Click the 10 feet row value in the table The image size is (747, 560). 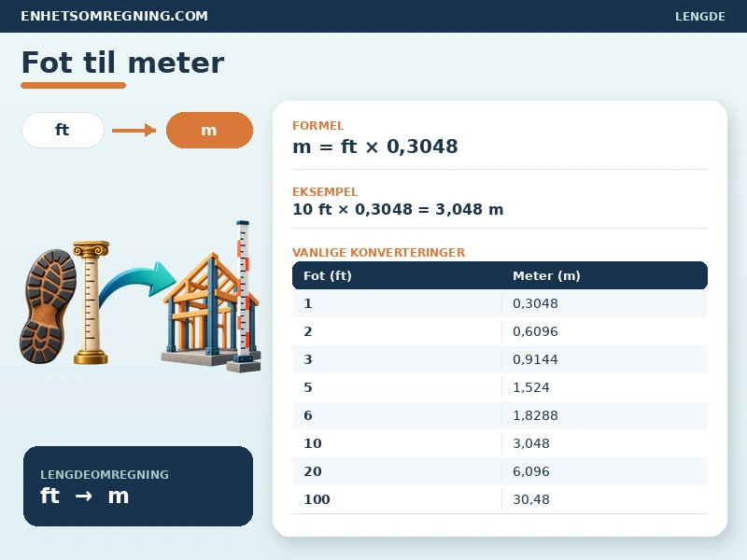click(x=313, y=443)
